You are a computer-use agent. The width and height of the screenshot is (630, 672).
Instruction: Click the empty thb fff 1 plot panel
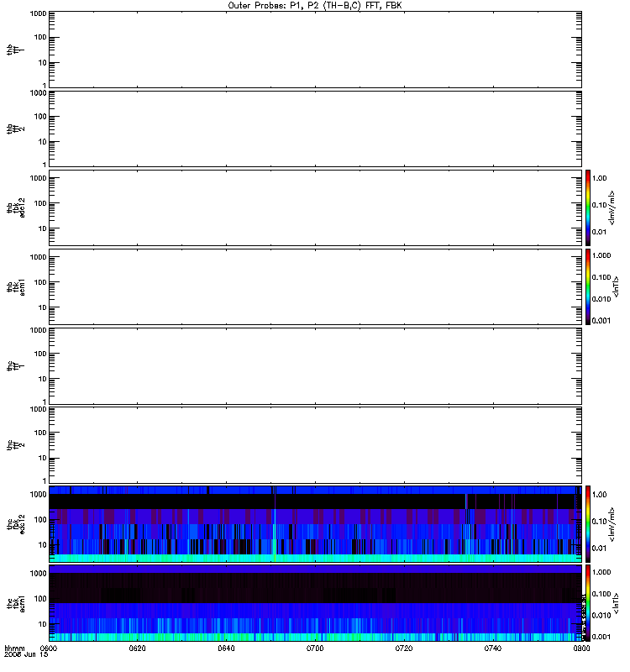(315, 50)
